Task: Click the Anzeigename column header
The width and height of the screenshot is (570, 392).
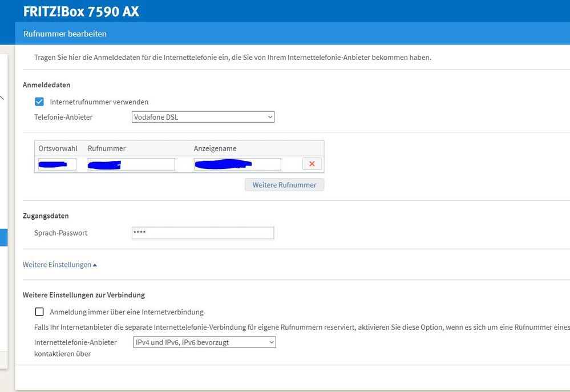Action: (215, 148)
